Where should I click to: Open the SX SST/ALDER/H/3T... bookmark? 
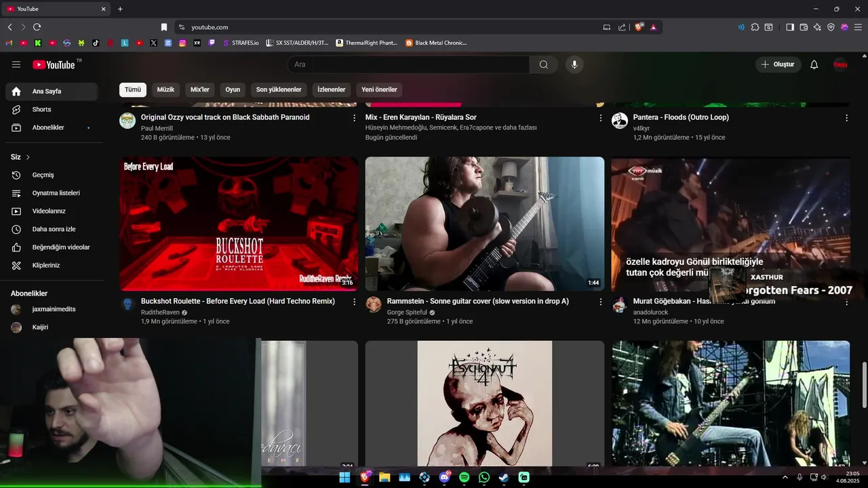[x=297, y=43]
